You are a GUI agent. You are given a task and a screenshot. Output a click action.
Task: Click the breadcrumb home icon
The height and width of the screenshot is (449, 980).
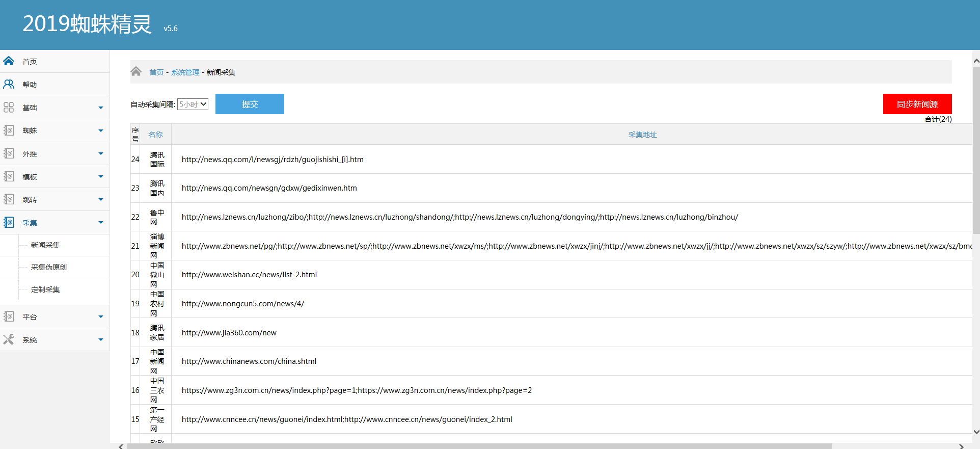pyautogui.click(x=136, y=71)
